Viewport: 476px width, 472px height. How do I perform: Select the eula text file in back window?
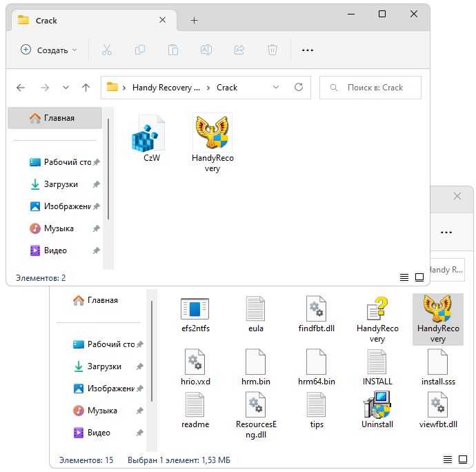pos(256,315)
